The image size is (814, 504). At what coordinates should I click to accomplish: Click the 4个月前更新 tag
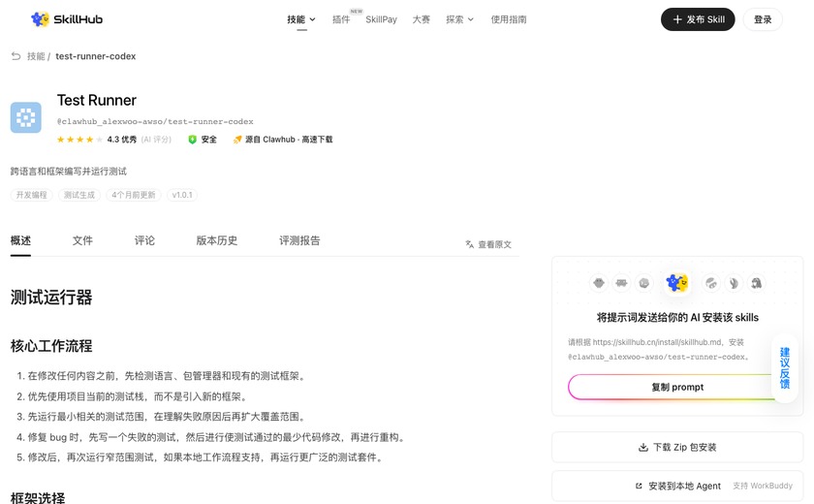[x=134, y=195]
